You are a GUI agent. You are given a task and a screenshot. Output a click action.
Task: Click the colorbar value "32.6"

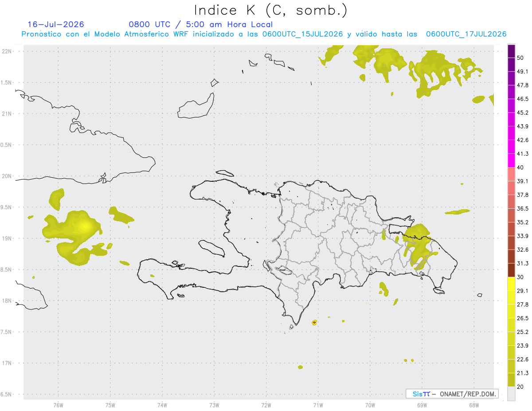(523, 250)
